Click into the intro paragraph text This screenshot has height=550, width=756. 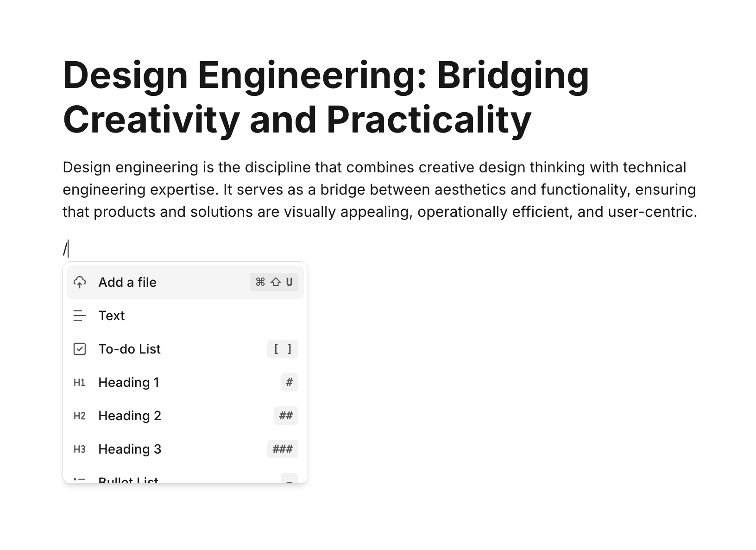pos(379,190)
